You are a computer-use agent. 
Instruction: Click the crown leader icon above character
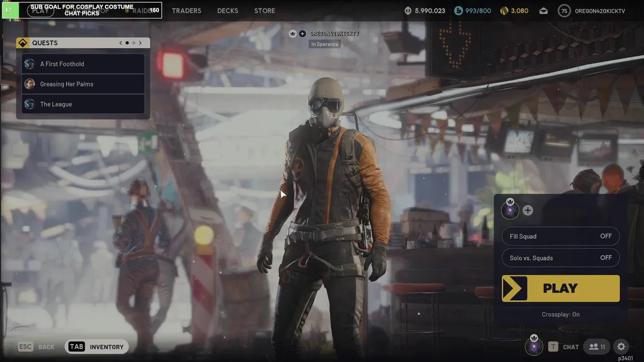293,34
